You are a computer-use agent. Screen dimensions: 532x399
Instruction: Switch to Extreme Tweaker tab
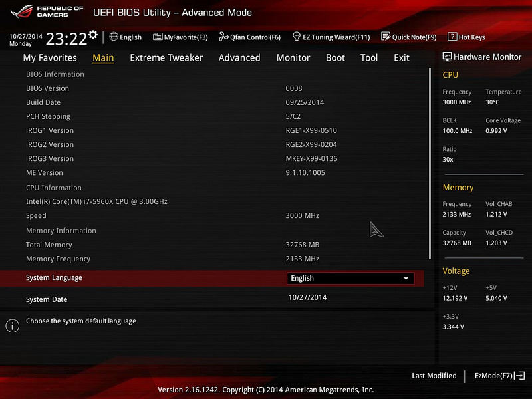[x=166, y=58]
